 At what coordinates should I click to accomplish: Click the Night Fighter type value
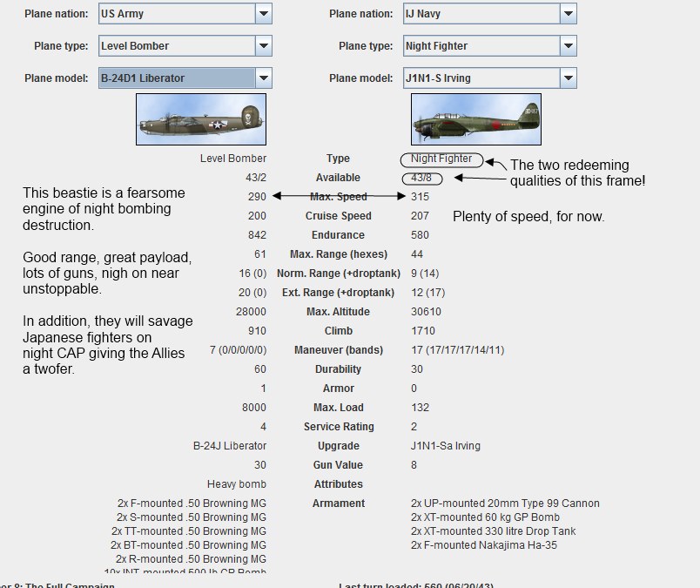coord(441,159)
